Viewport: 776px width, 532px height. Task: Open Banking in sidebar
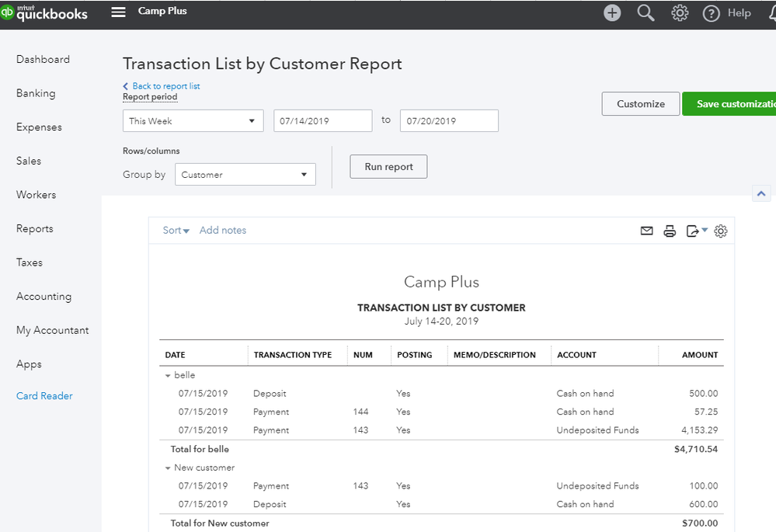point(36,93)
